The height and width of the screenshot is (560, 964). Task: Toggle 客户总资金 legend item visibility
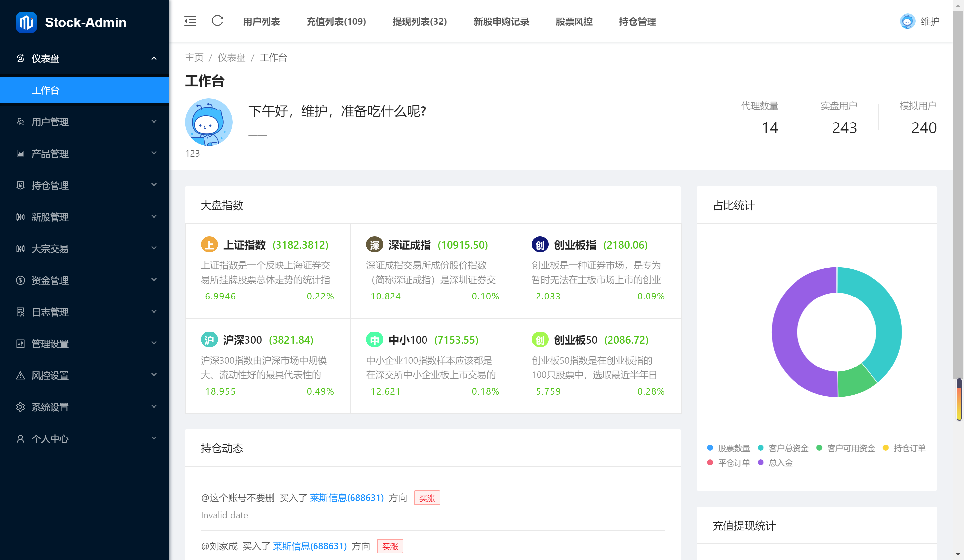(783, 448)
